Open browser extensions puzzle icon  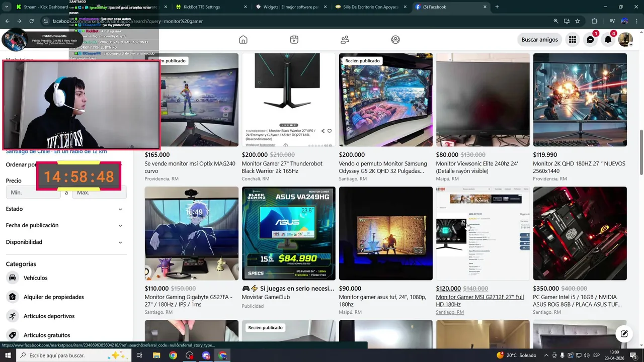click(x=595, y=21)
